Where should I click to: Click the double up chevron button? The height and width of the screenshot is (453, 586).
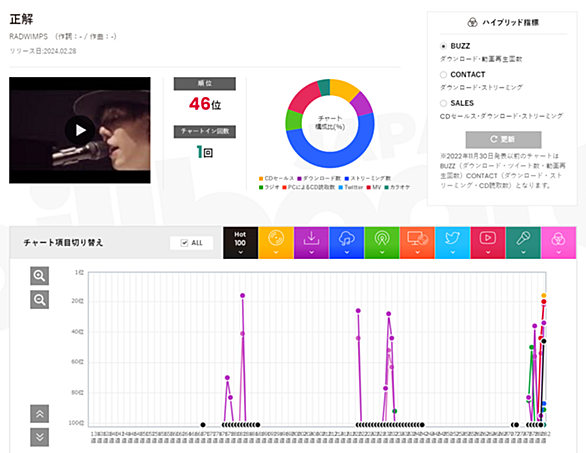[40, 414]
